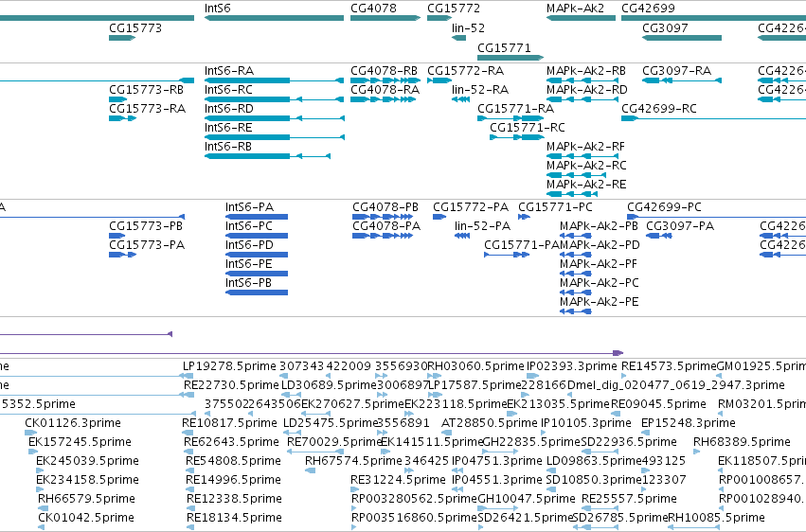The height and width of the screenshot is (532, 806).
Task: Click the MAPk-Ak2-PF protein
Action: 599,264
